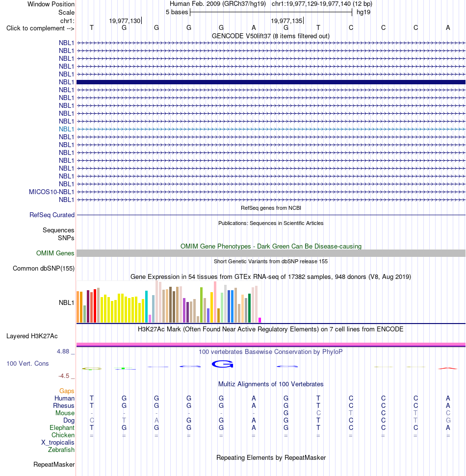The image size is (466, 476).
Task: Open the MICOS10-NBL1 transcript label
Action: [52, 192]
